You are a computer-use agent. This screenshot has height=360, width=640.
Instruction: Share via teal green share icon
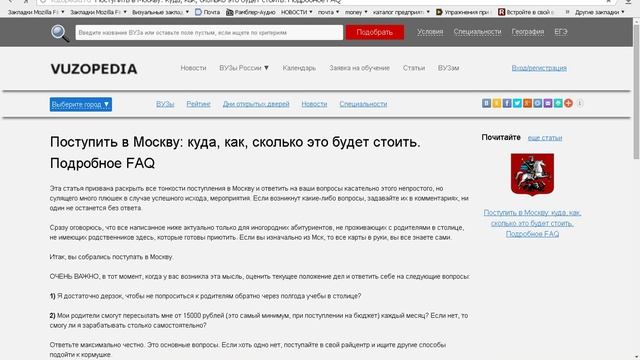click(x=558, y=103)
